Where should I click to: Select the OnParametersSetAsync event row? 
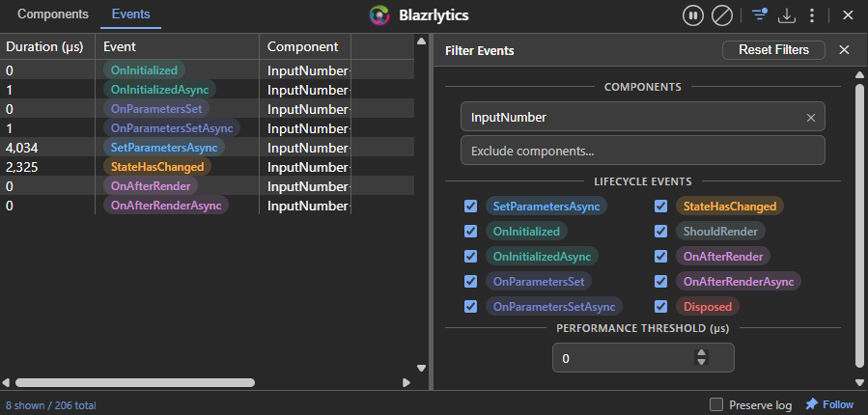point(207,127)
